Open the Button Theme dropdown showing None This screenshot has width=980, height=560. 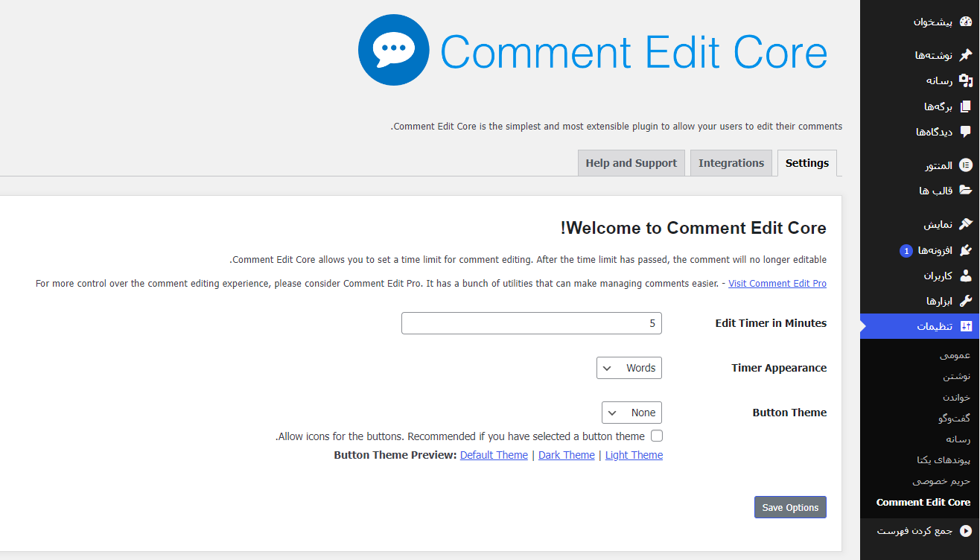coord(631,412)
